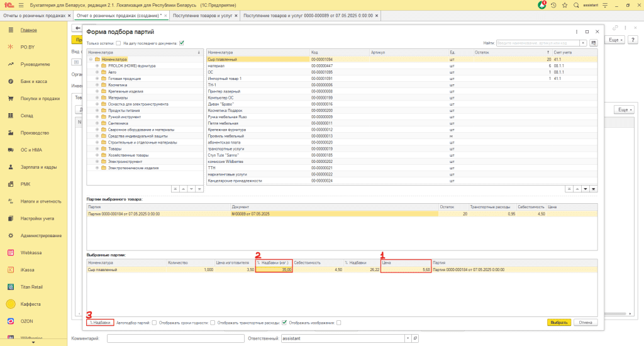
Task: Select the Диван "Браво" row
Action: 402,104
